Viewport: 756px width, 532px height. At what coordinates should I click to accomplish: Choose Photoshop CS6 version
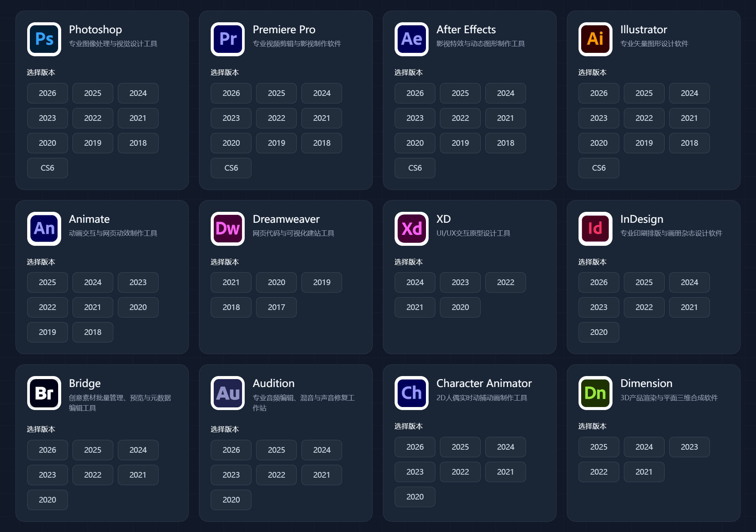(48, 168)
